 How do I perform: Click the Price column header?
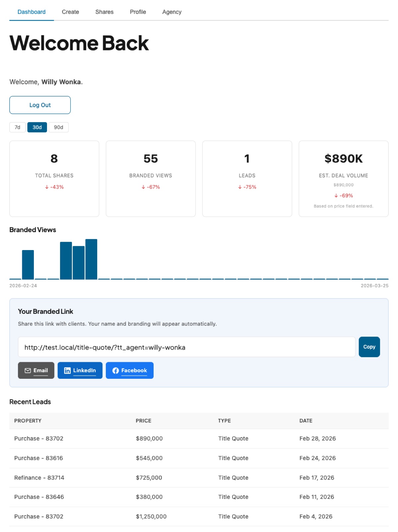[x=144, y=421]
